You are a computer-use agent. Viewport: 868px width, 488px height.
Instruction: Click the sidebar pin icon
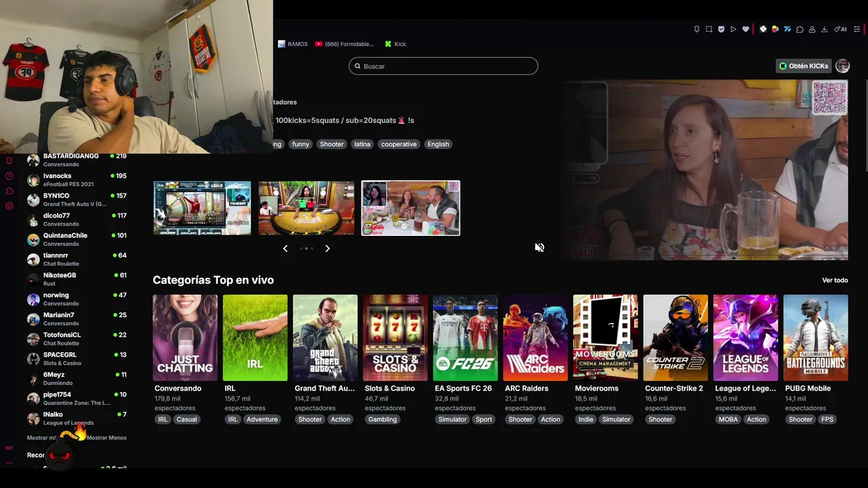(x=9, y=161)
